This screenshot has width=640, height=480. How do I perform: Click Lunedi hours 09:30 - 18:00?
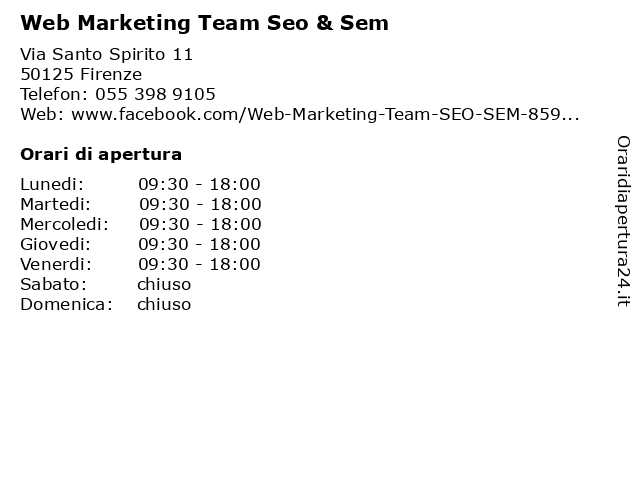[199, 184]
